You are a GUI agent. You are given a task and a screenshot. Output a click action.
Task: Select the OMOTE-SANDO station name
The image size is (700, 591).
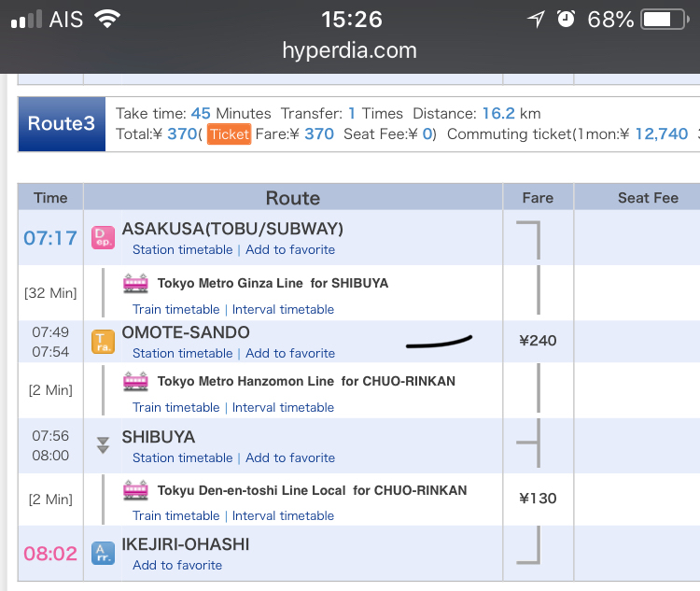(x=186, y=332)
